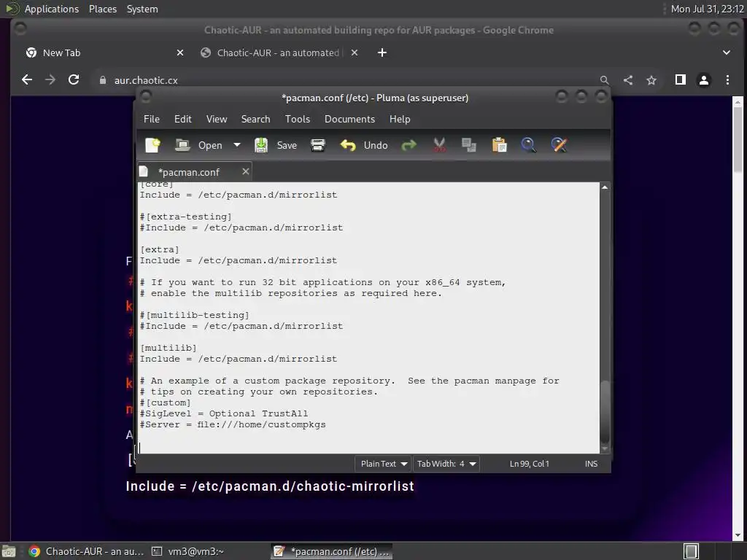Click Chrome's zoom magnifier icon in address bar

click(604, 80)
